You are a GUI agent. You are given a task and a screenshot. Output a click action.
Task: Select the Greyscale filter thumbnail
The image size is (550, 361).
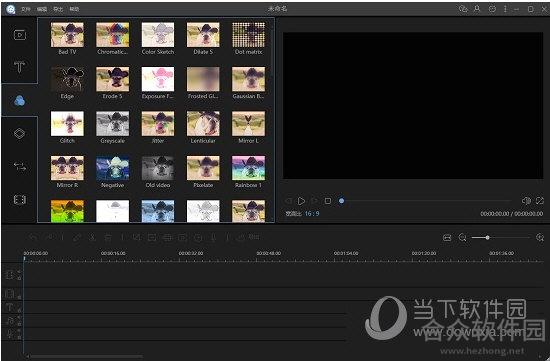pyautogui.click(x=113, y=123)
